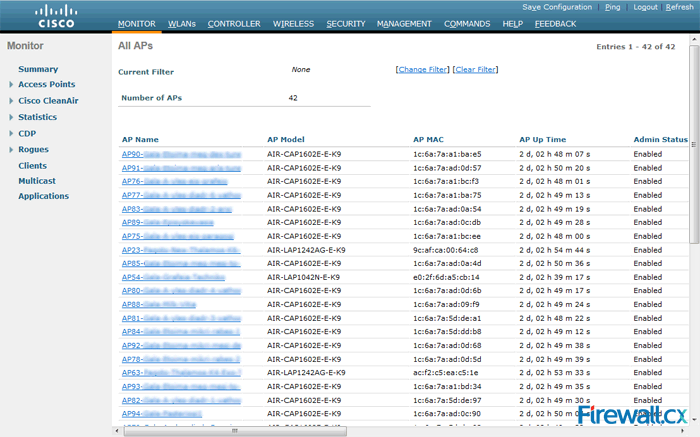700x437 pixels.
Task: Open Statistics in the sidebar
Action: (x=38, y=117)
